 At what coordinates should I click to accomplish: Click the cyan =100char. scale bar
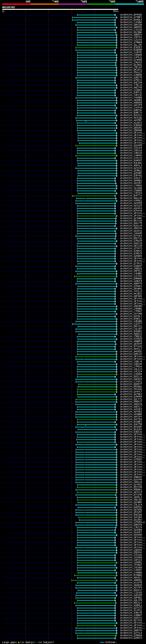coord(102,642)
